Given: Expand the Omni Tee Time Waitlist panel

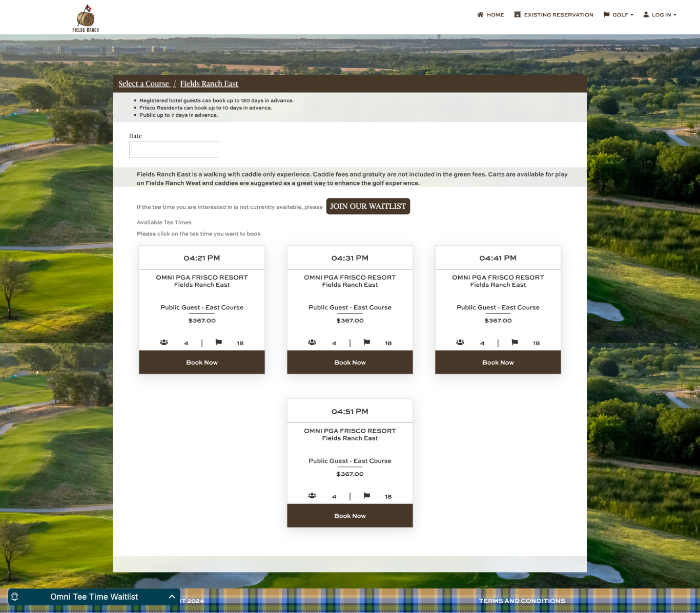Looking at the screenshot, I should click(172, 597).
